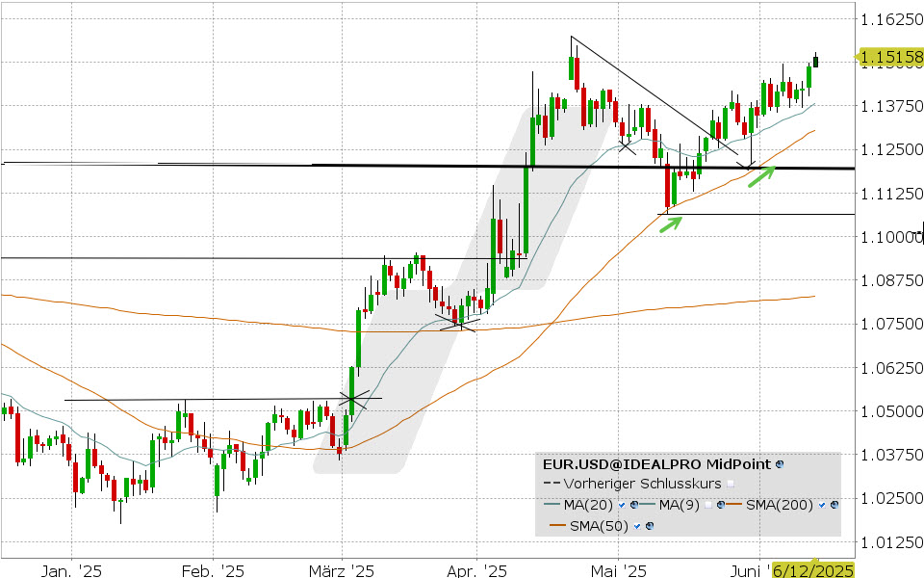The image size is (924, 578).
Task: Click the März '25 time axis label
Action: (342, 570)
